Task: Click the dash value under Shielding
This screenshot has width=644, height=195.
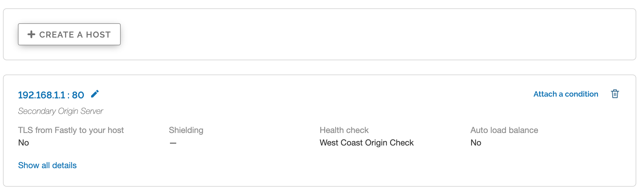Action: click(173, 143)
